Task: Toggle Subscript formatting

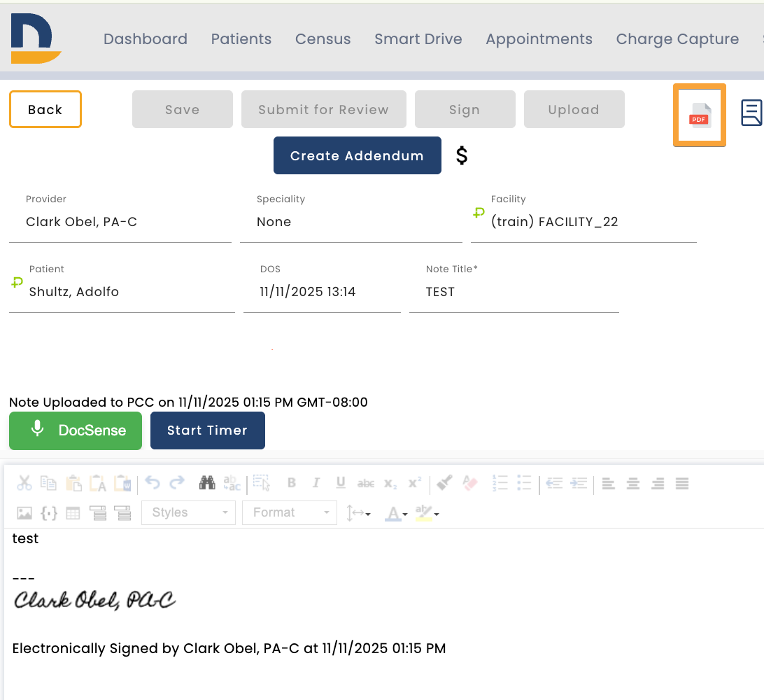Action: (x=390, y=483)
